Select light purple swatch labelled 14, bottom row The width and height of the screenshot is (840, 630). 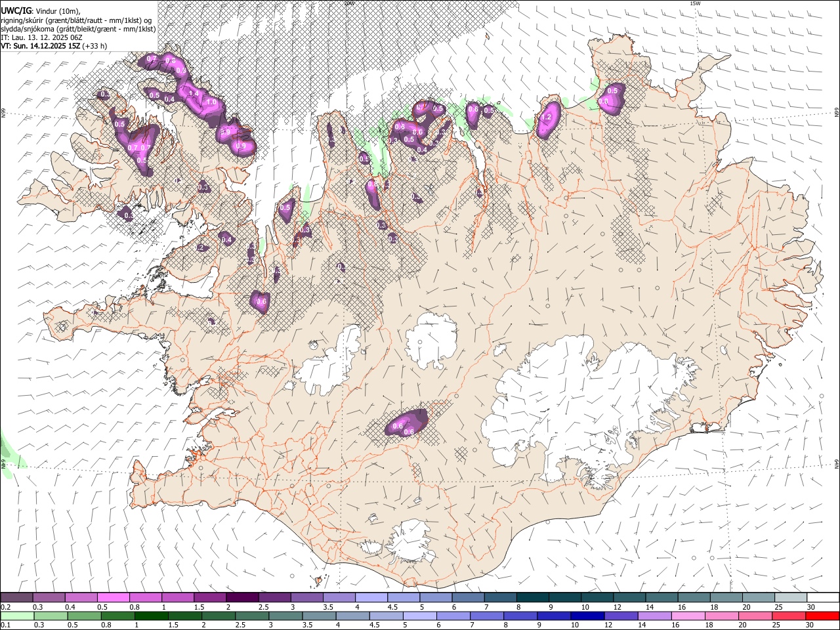[x=654, y=616]
